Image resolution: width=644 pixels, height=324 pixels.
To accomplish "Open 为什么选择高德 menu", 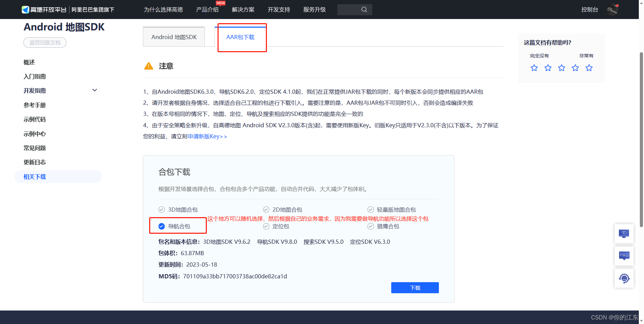I will coord(163,10).
